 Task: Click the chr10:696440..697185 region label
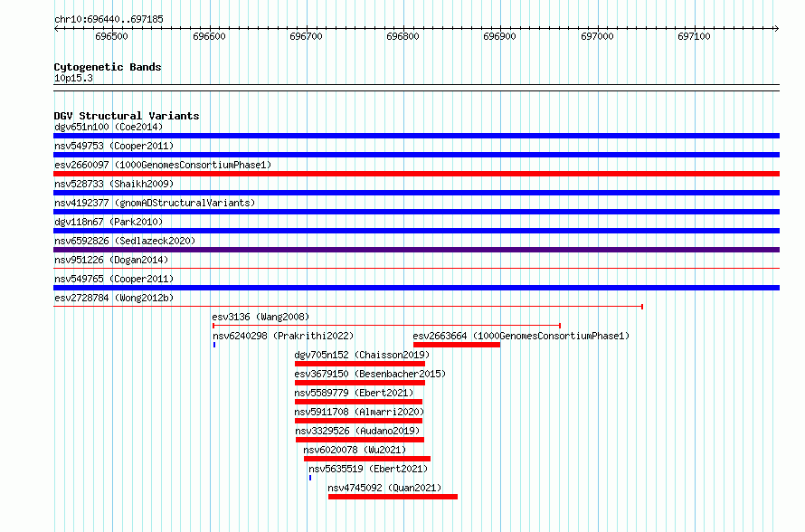109,19
